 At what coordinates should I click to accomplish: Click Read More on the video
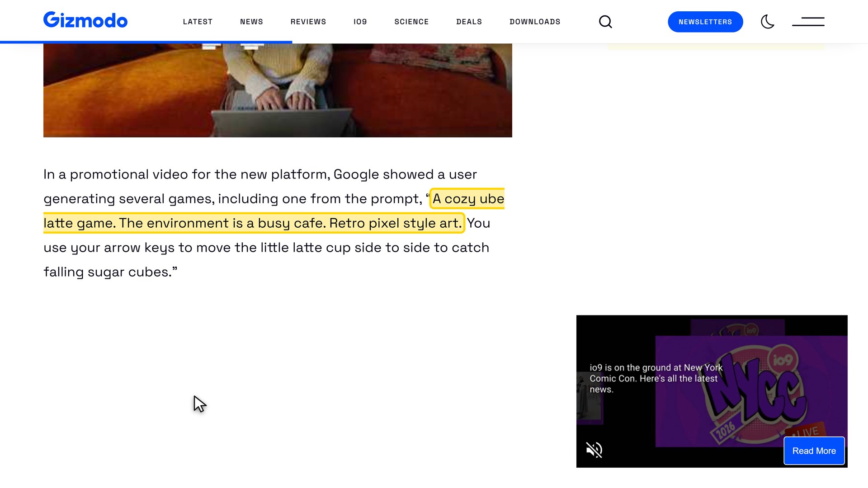[x=814, y=451]
